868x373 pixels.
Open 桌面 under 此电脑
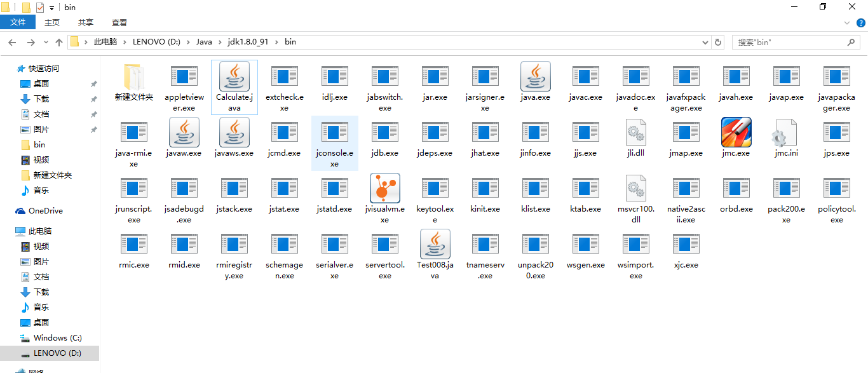[x=41, y=322]
